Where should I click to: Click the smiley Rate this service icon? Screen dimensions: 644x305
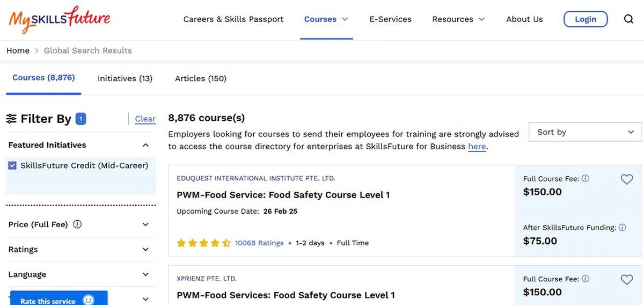point(89,300)
